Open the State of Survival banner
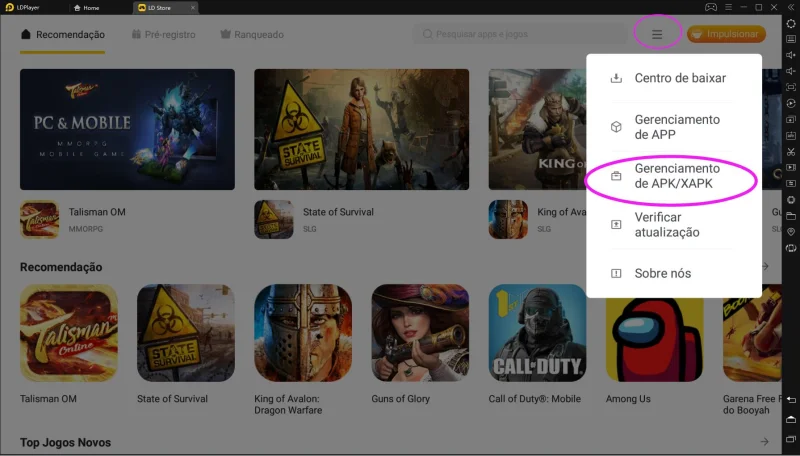 click(362, 129)
